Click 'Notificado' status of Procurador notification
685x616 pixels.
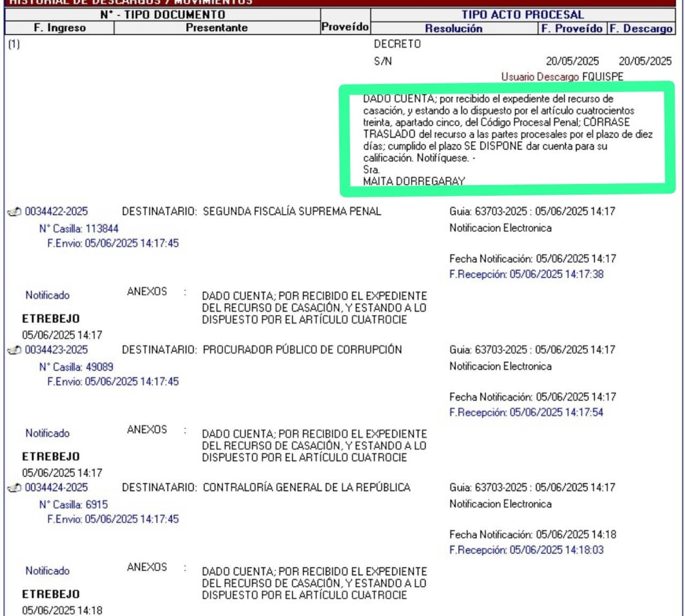[47, 433]
